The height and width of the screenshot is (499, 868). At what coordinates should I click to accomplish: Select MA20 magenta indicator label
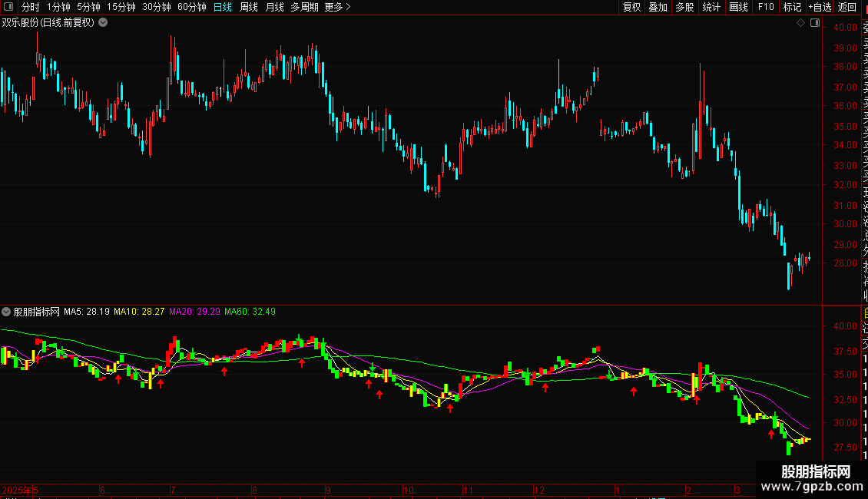[x=194, y=312]
